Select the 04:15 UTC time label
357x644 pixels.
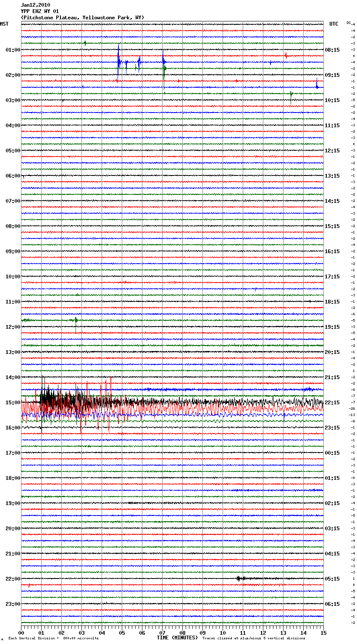[332, 554]
